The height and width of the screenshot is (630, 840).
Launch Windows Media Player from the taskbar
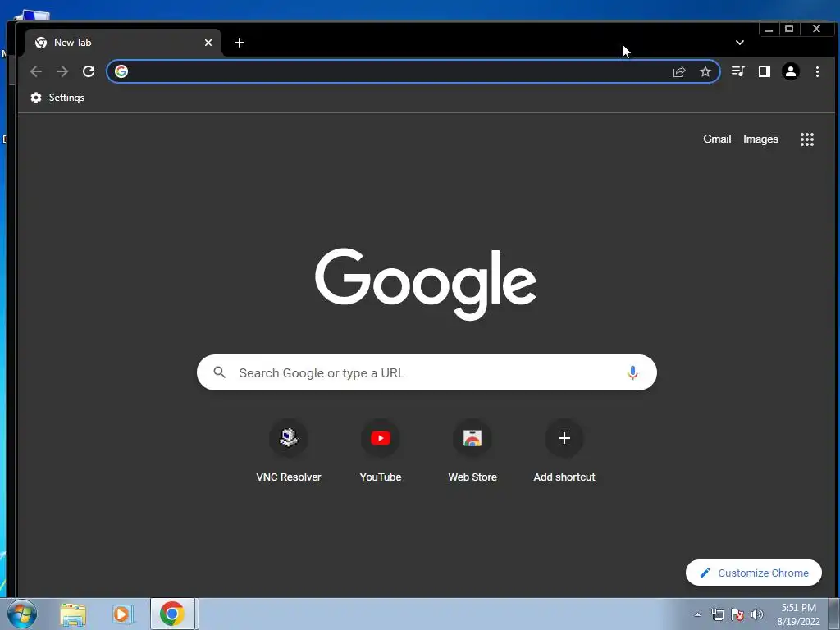click(123, 614)
